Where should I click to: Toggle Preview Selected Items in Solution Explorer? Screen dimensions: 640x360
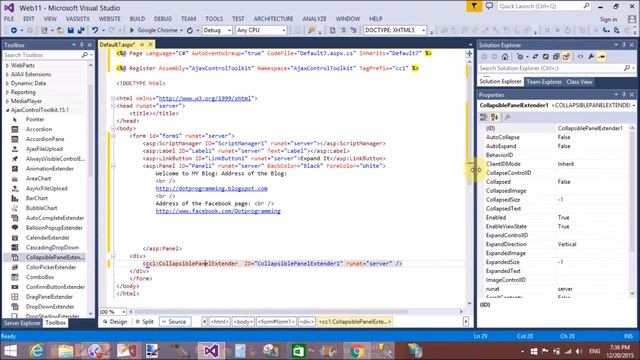[601, 57]
